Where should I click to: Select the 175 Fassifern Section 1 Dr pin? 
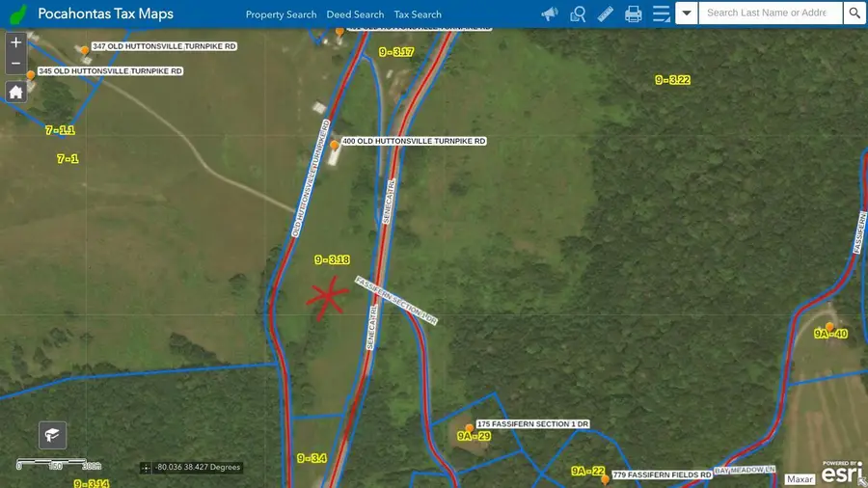470,428
